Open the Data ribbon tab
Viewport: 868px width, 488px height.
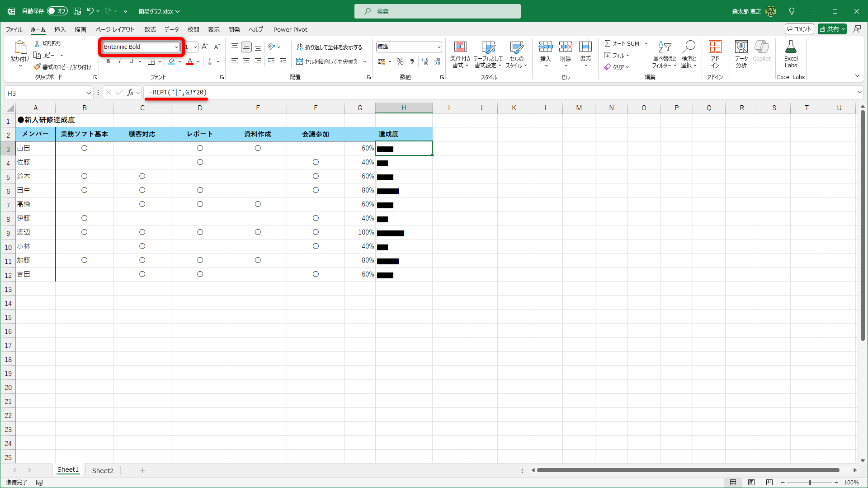[x=171, y=29]
